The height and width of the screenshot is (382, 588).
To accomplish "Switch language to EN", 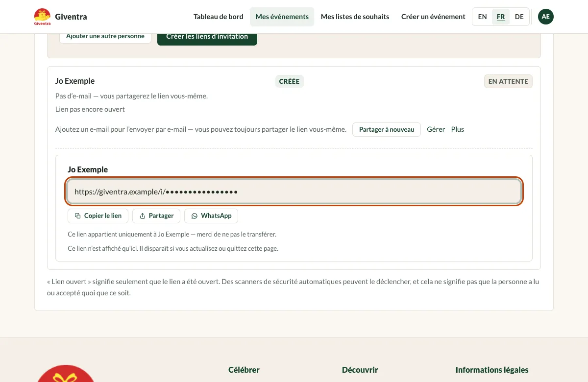I will (x=483, y=17).
